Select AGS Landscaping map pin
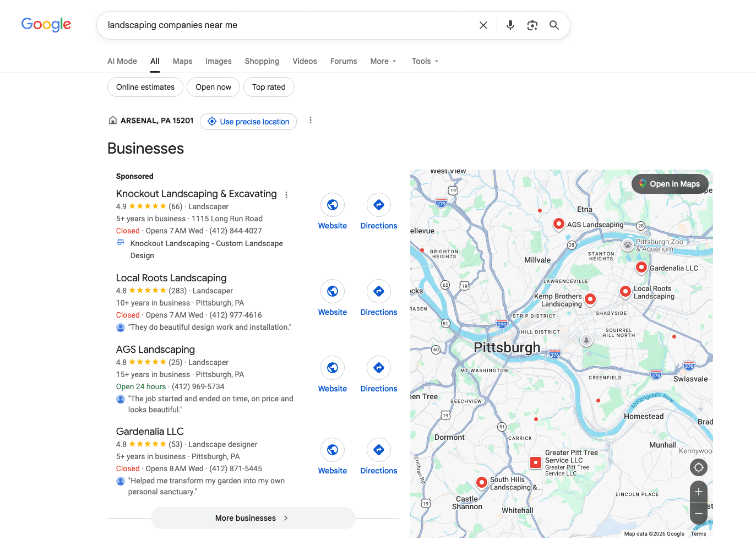Viewport: 756px width, 556px height. coord(559,224)
